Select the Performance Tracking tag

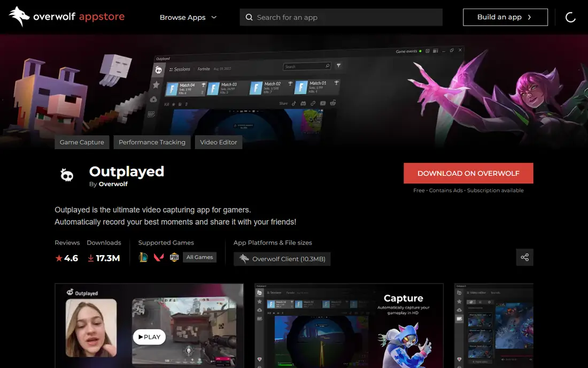click(x=152, y=142)
